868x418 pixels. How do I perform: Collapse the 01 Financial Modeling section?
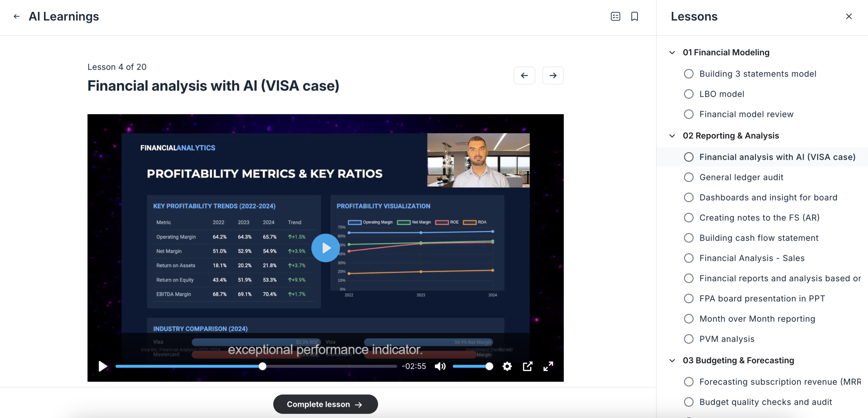[672, 53]
